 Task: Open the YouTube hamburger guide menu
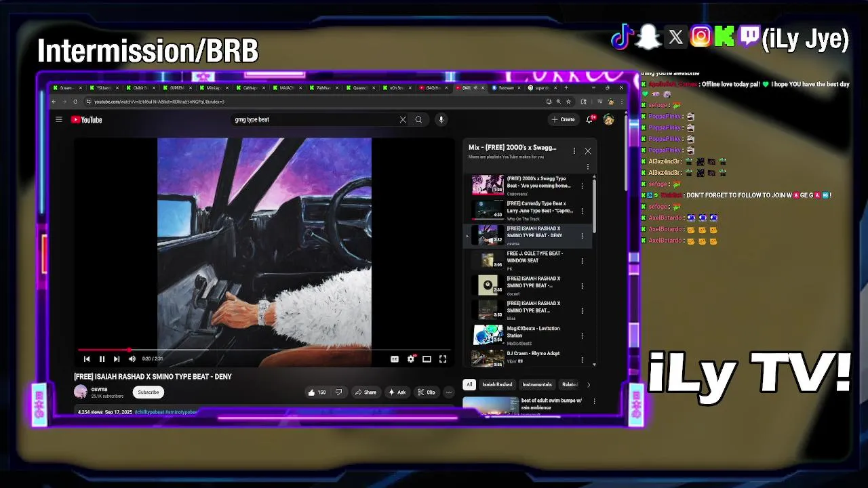click(x=59, y=120)
